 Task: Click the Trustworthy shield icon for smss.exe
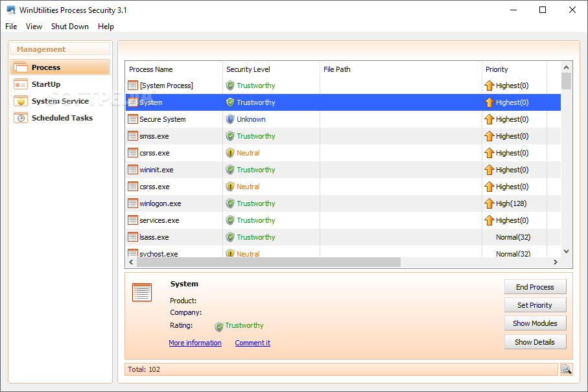tap(230, 136)
